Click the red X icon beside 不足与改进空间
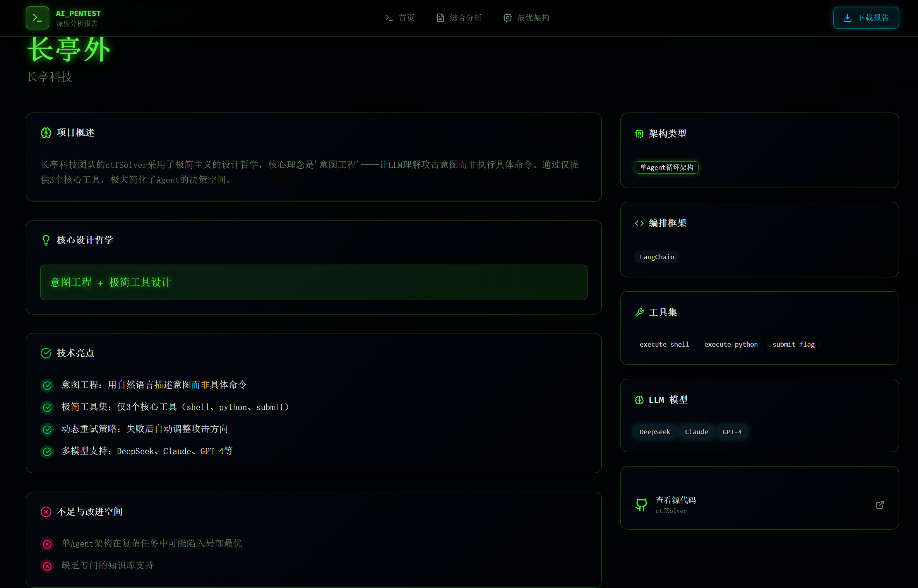The image size is (918, 588). [x=46, y=512]
